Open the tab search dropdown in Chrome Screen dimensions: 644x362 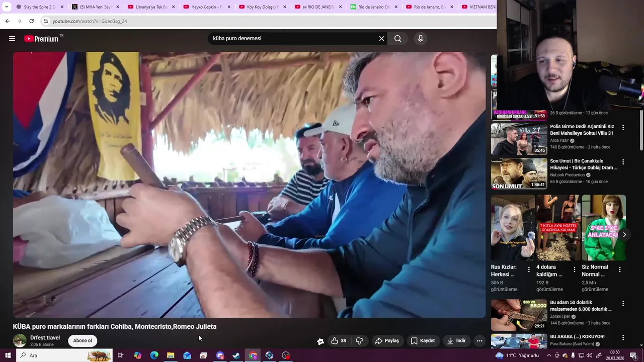[x=7, y=7]
